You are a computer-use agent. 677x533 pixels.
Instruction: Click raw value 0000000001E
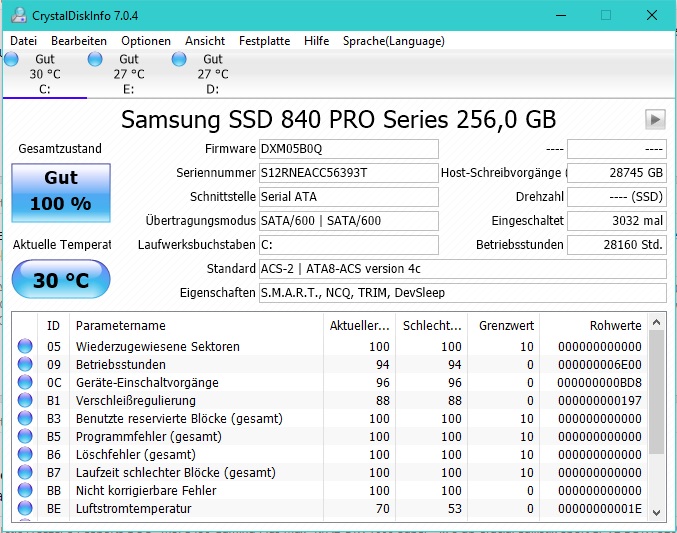point(600,508)
